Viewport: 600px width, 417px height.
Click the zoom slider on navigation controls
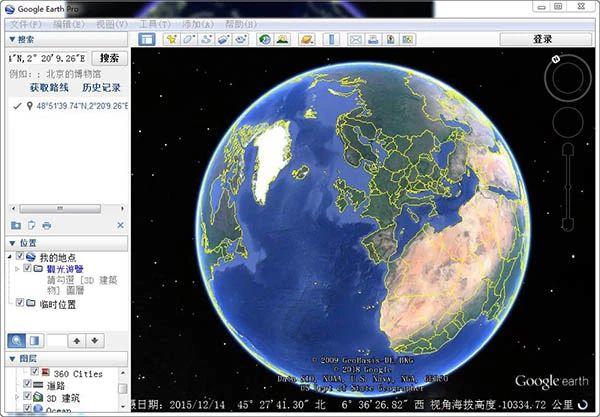(x=568, y=187)
